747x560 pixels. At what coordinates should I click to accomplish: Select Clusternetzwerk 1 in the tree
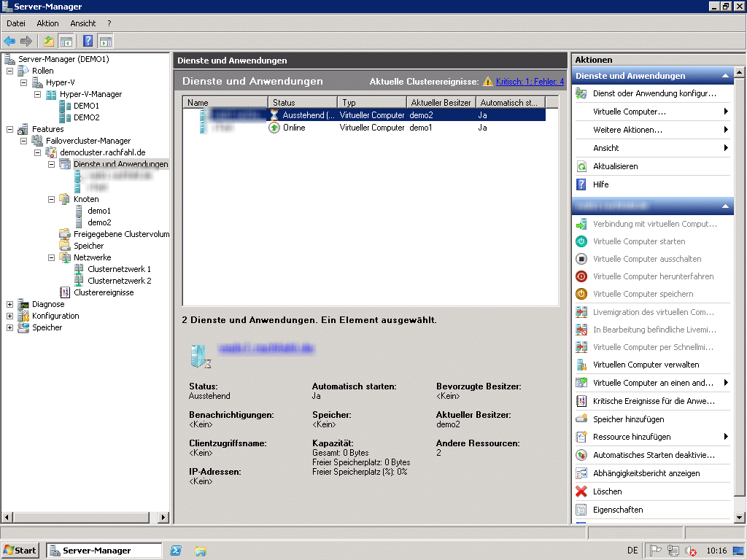pos(119,269)
